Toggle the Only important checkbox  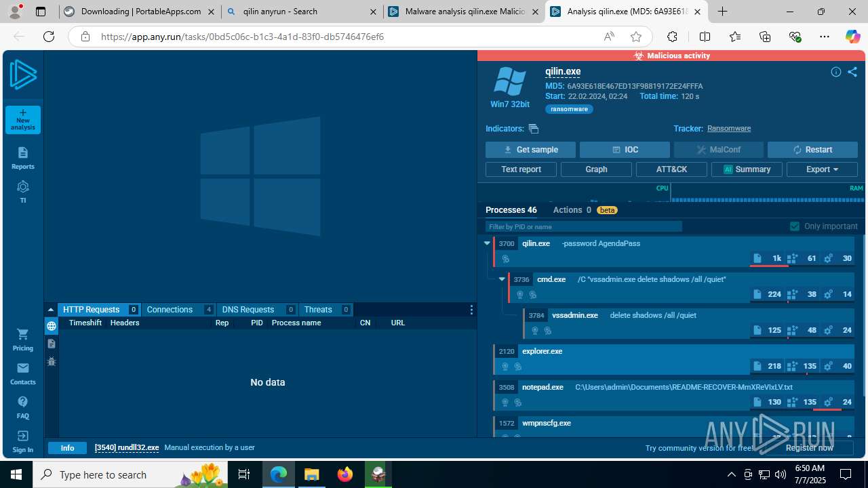[795, 226]
